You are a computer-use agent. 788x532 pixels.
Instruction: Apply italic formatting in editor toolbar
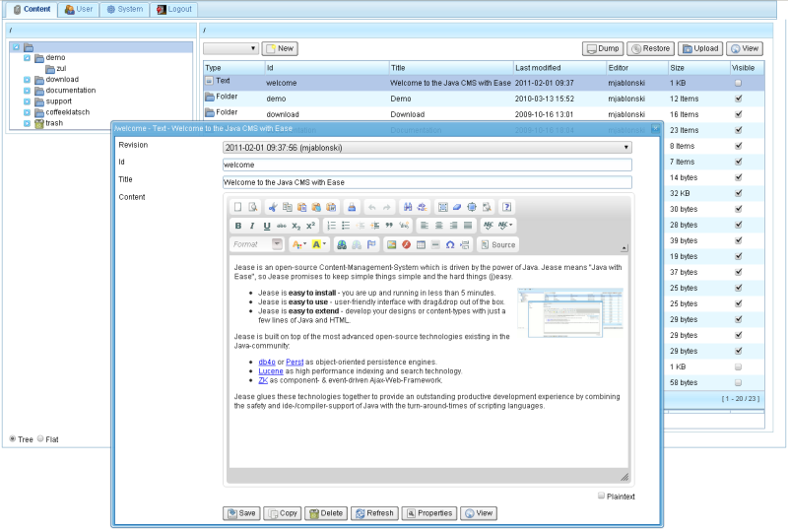(x=252, y=226)
